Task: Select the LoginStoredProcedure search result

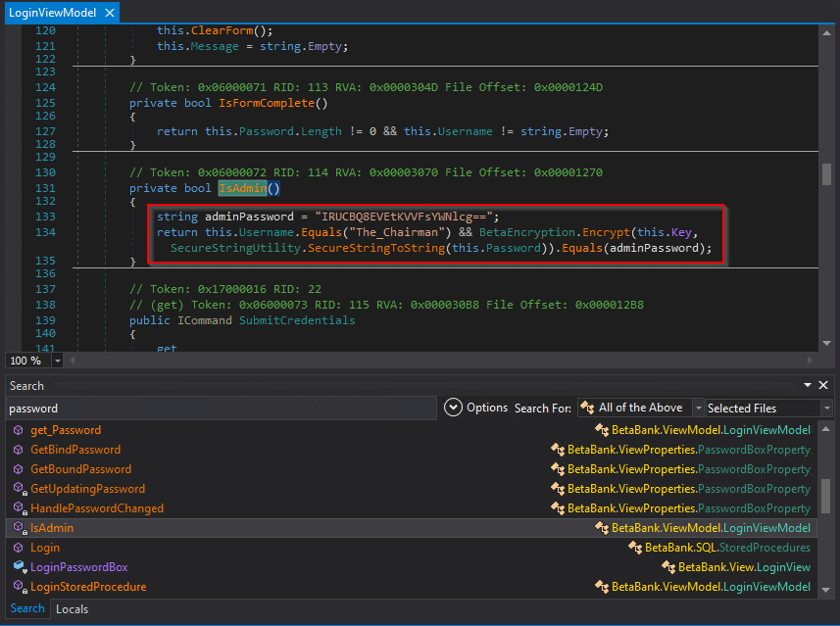Action: tap(88, 587)
